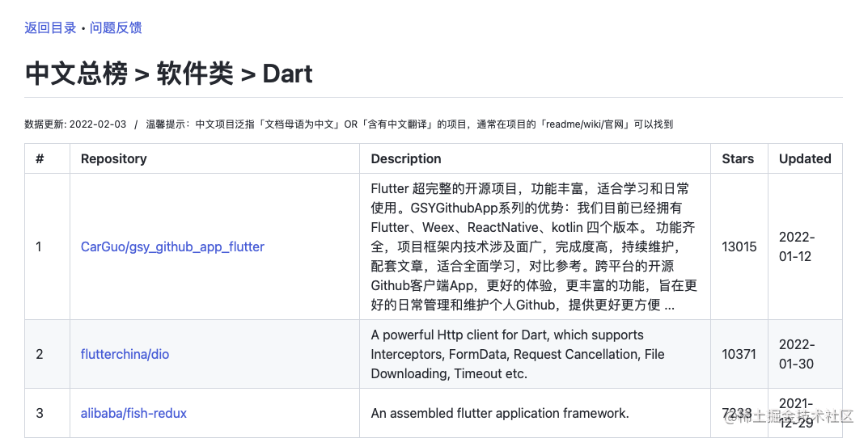Open the 问题反馈 link
This screenshot has width=868, height=438.
click(116, 27)
